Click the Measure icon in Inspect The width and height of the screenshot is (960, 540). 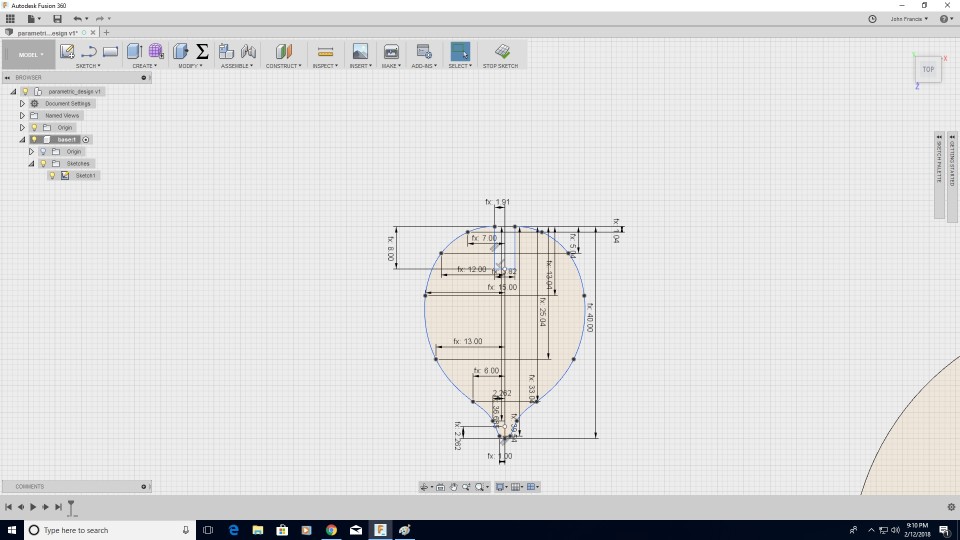point(325,52)
